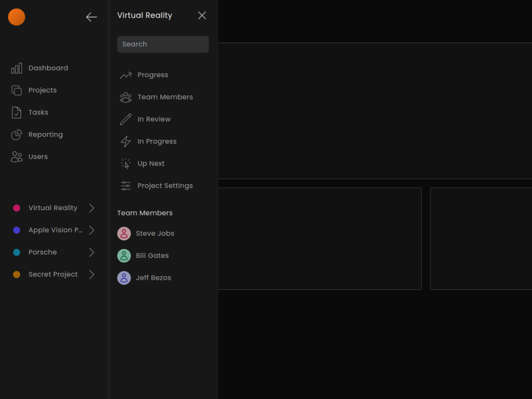Open the Projects icon
This screenshot has width=532, height=399.
(16, 90)
